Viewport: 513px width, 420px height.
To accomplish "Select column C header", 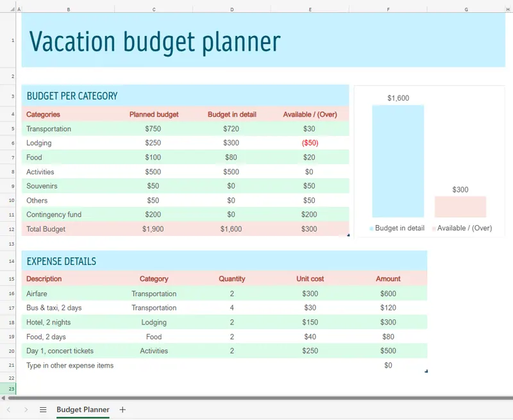I will (154, 10).
